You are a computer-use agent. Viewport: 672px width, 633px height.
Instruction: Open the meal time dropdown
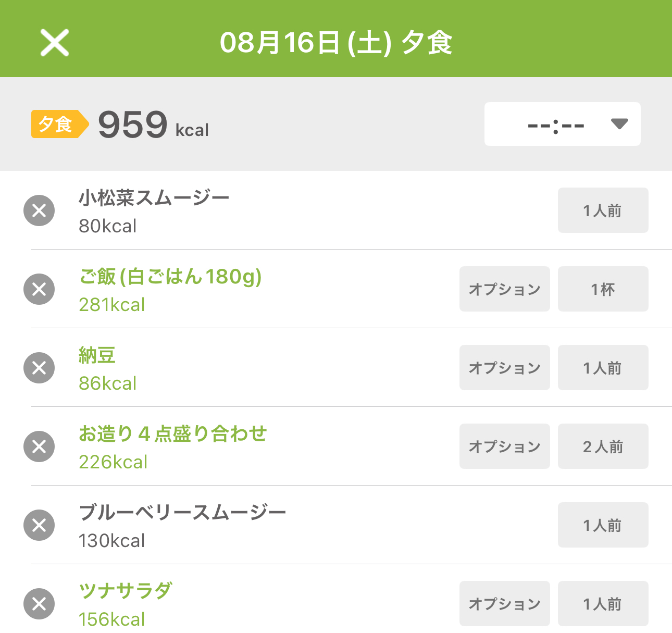click(563, 124)
